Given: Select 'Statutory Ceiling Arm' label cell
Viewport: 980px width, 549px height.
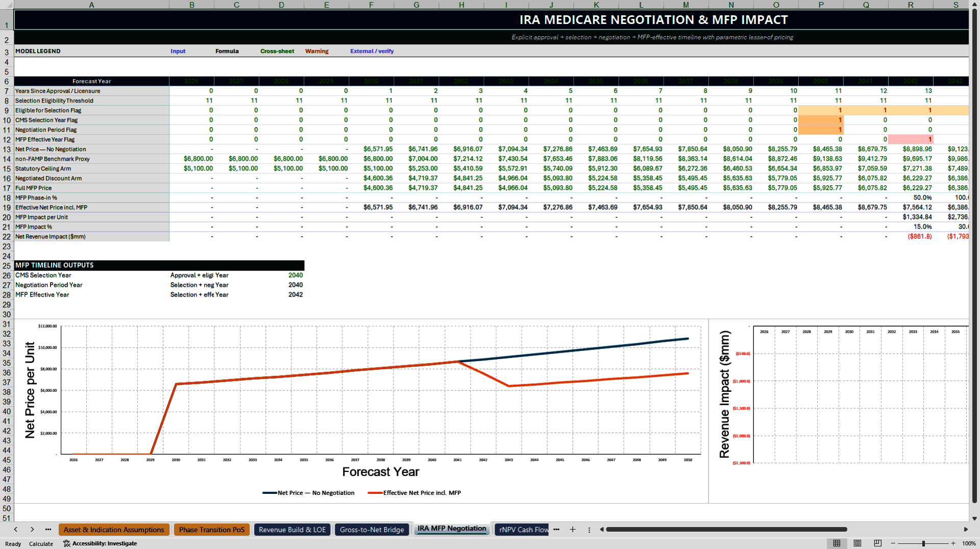Looking at the screenshot, I should (91, 169).
